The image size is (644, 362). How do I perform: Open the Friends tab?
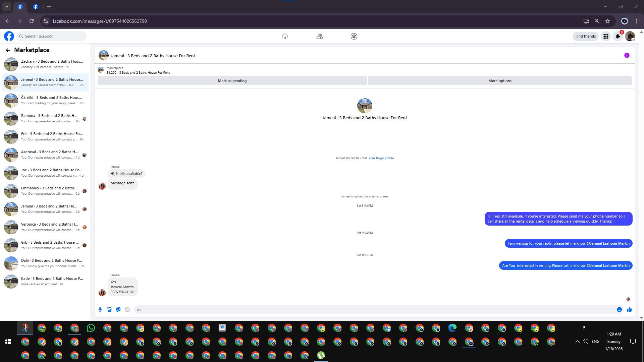319,36
